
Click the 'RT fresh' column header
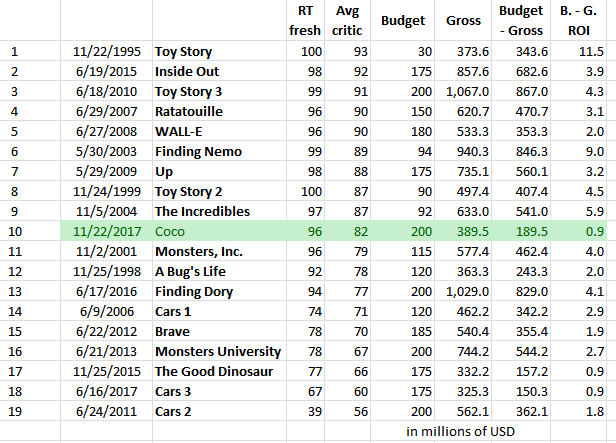point(310,20)
